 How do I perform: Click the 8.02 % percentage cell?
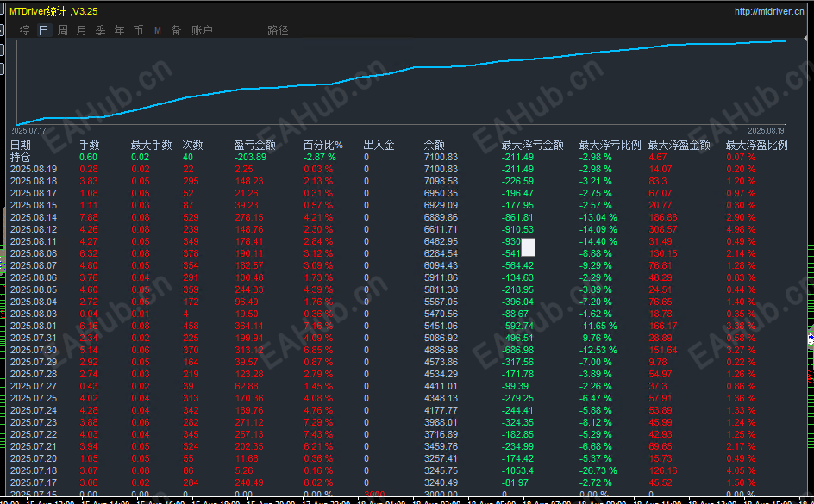point(318,482)
